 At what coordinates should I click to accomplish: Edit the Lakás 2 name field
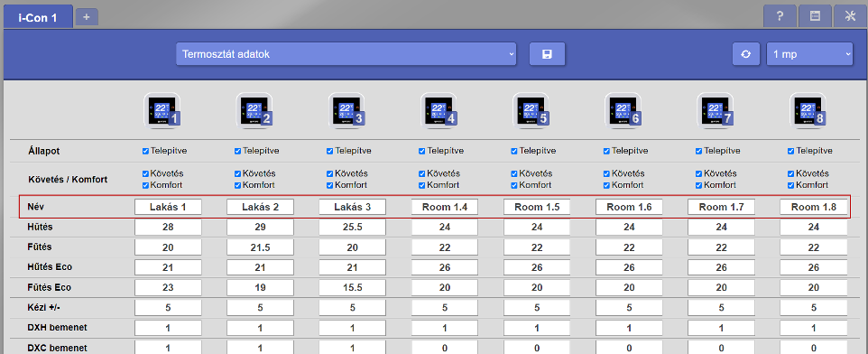coord(260,207)
